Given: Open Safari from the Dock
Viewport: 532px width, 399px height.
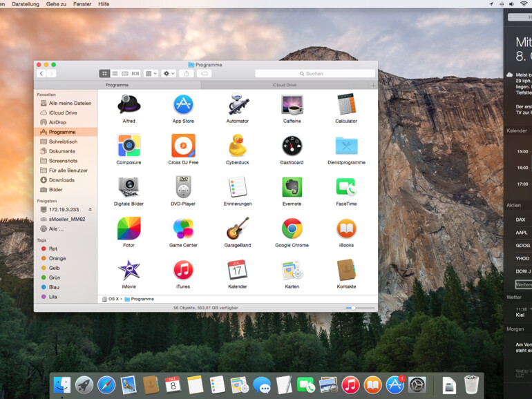Looking at the screenshot, I should point(106,385).
